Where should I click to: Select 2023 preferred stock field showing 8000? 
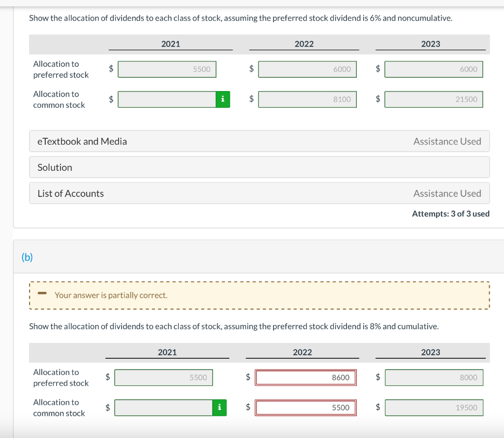pos(434,377)
